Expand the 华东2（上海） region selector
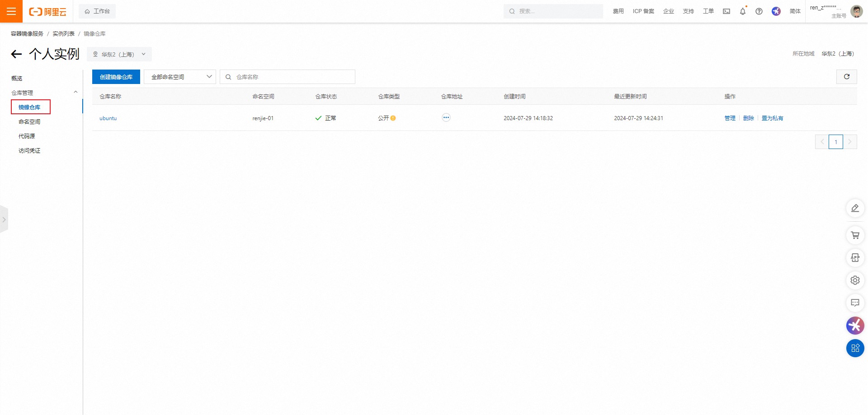The image size is (868, 415). click(x=119, y=54)
